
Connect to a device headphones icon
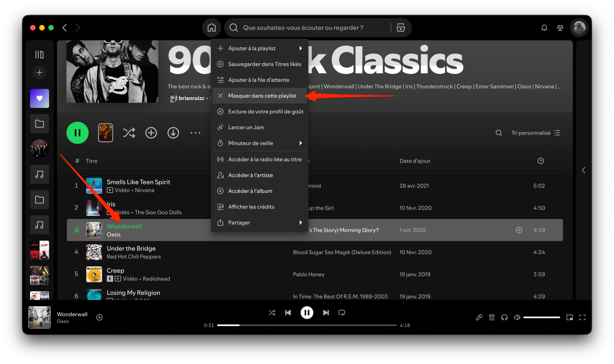504,317
